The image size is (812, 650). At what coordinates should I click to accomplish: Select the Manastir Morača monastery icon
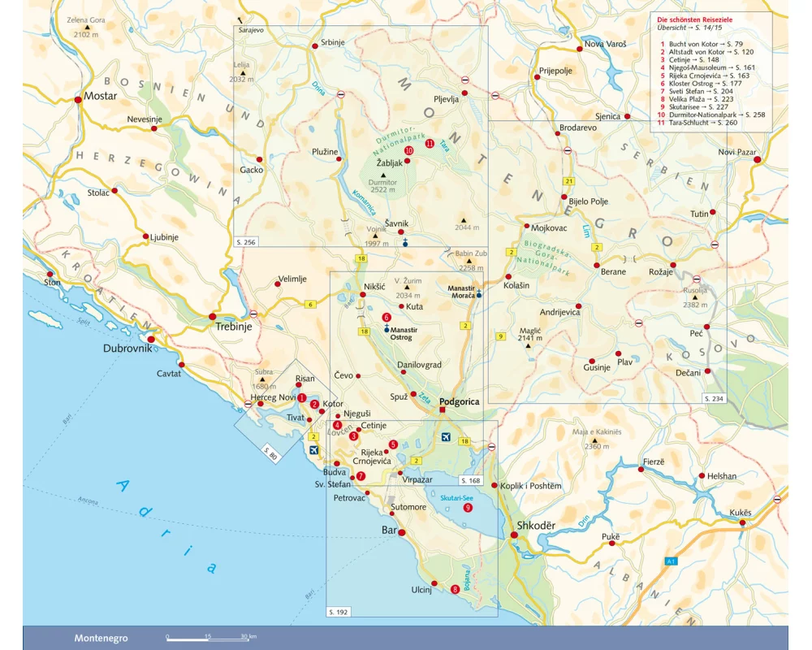click(x=479, y=294)
